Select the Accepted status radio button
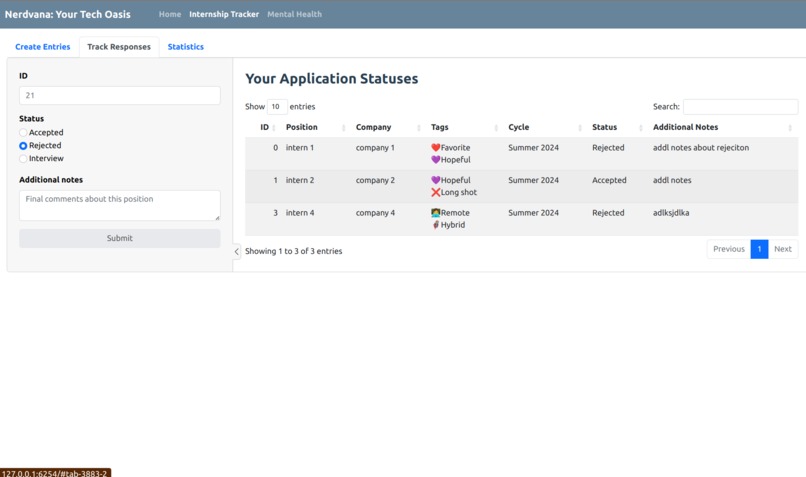 [x=23, y=133]
